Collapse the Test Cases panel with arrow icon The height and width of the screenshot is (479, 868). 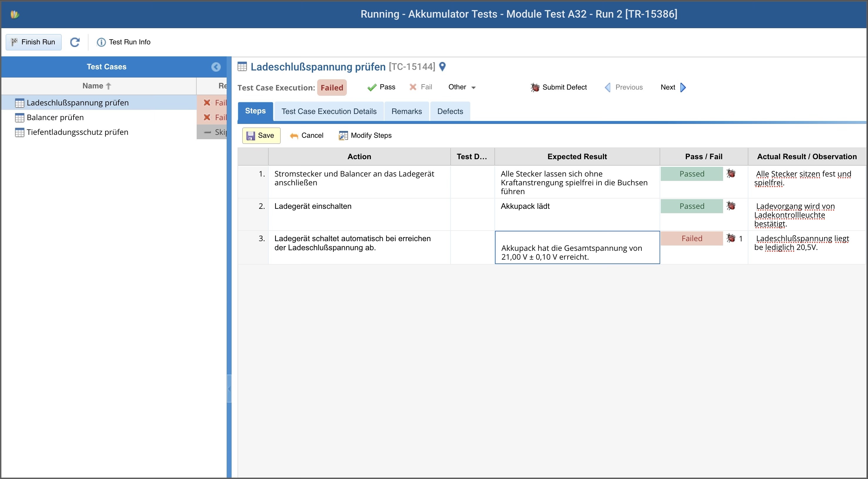(216, 67)
